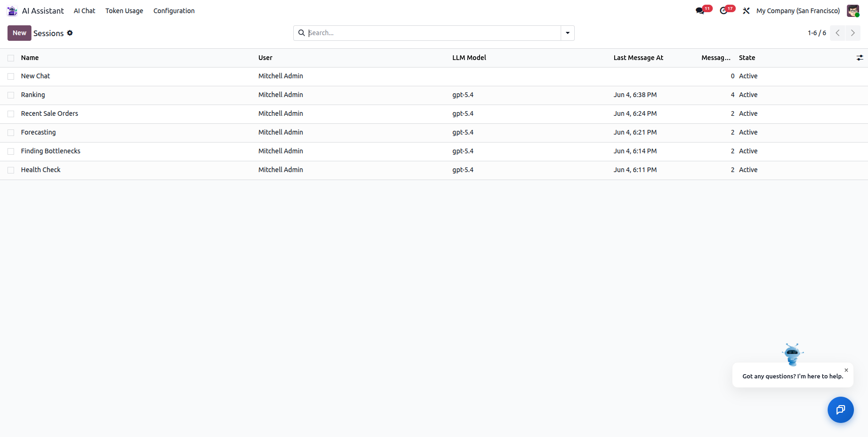Open the Token Usage menu
868x437 pixels.
(124, 11)
